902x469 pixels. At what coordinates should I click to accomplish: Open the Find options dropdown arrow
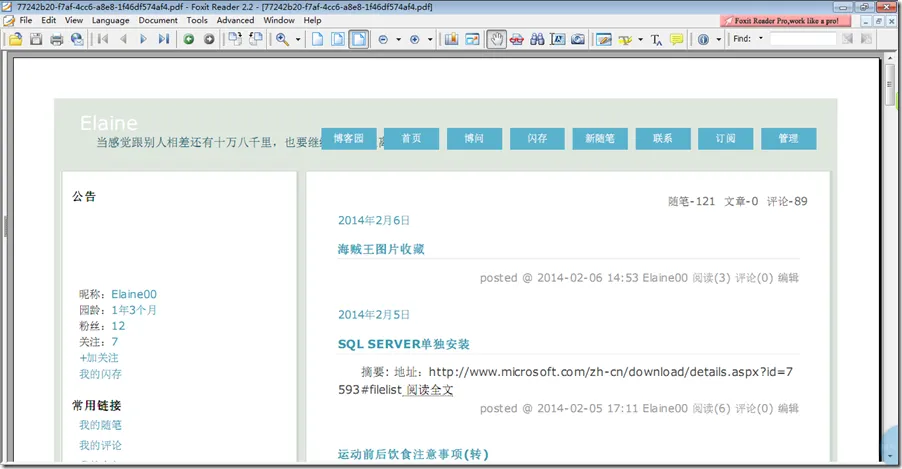coord(760,39)
